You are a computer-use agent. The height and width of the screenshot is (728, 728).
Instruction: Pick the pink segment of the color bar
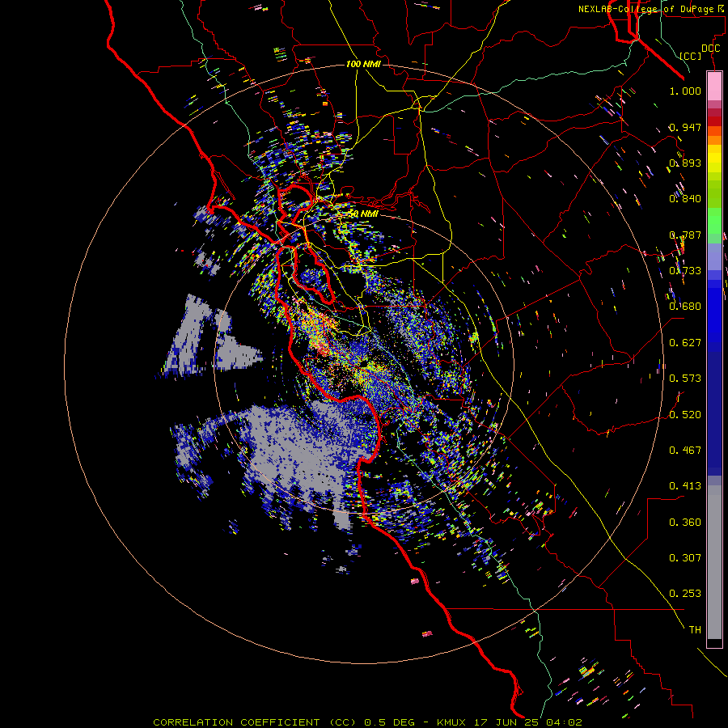(x=714, y=86)
